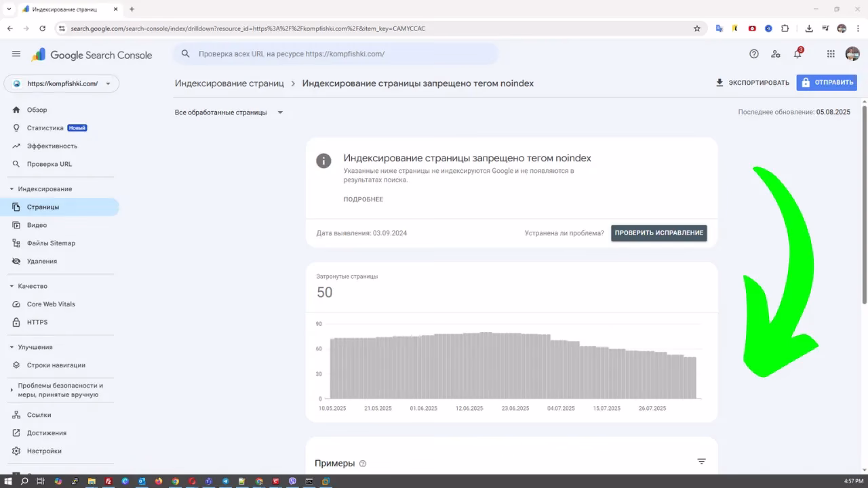868x488 pixels.
Task: Click the ПРОВЕРИТЬ ИСПРАВЛЕНИЕ button
Action: click(658, 232)
